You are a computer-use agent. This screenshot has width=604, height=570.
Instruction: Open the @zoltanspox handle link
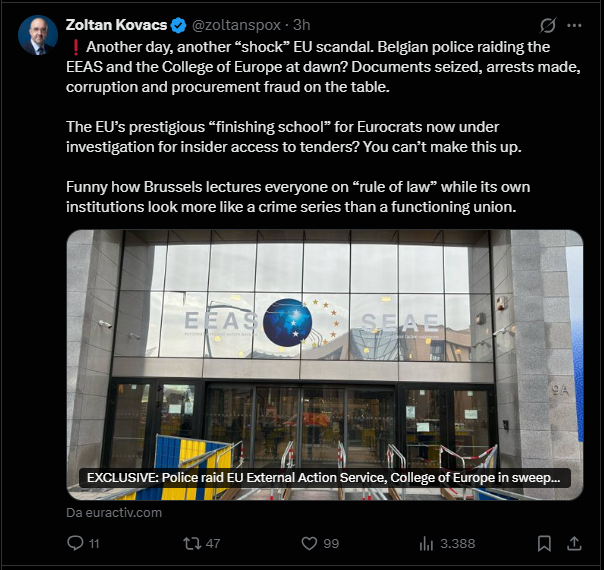click(236, 25)
